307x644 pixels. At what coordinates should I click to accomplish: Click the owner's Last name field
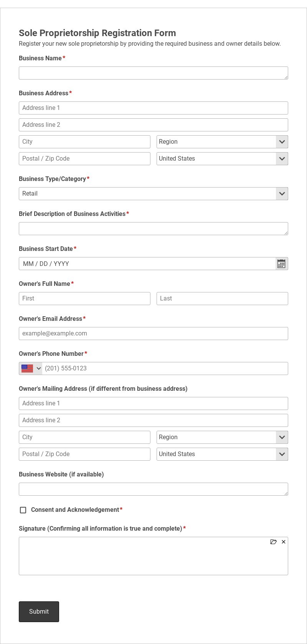coord(222,299)
